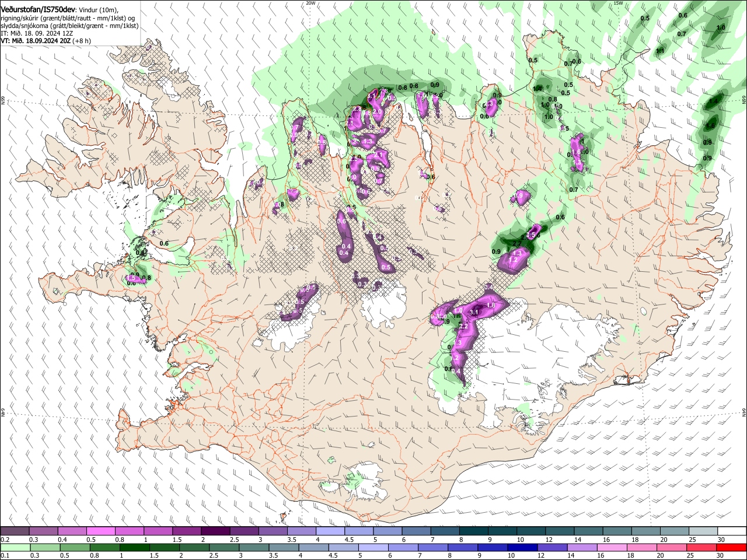Click the "(+8 h)" forecast offset text

[x=82, y=41]
